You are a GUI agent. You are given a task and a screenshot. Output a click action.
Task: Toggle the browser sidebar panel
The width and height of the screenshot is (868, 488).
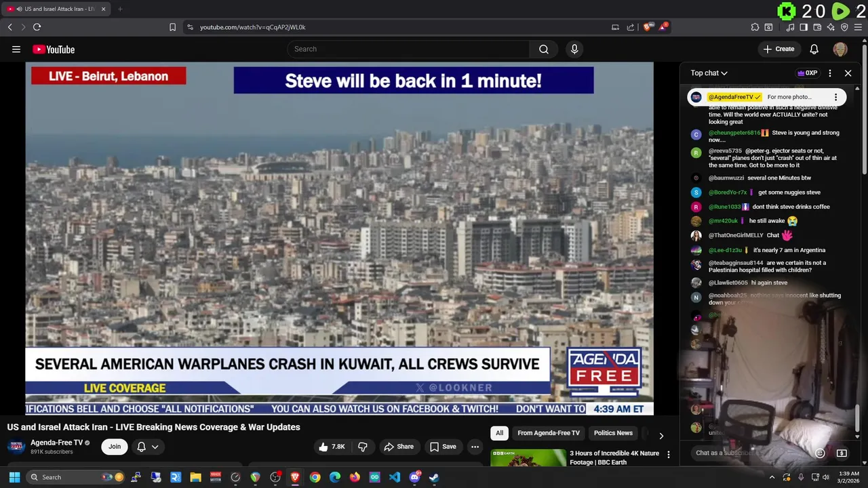[x=804, y=27]
